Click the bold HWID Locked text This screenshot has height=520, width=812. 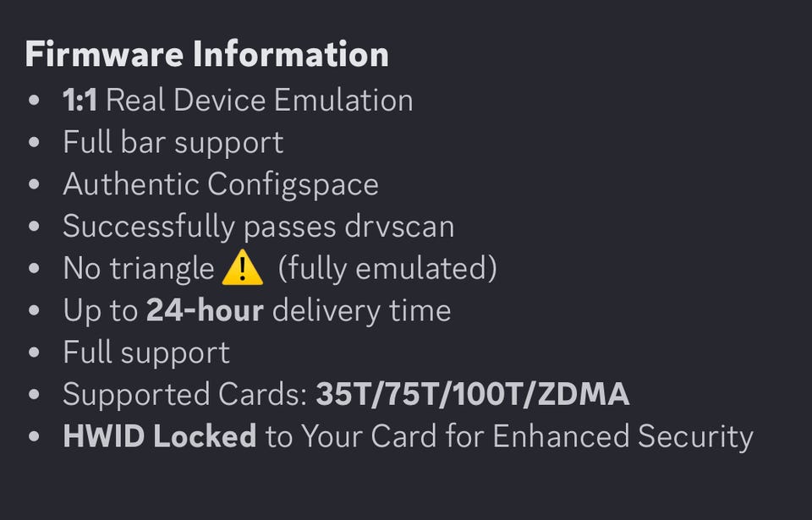click(x=160, y=436)
